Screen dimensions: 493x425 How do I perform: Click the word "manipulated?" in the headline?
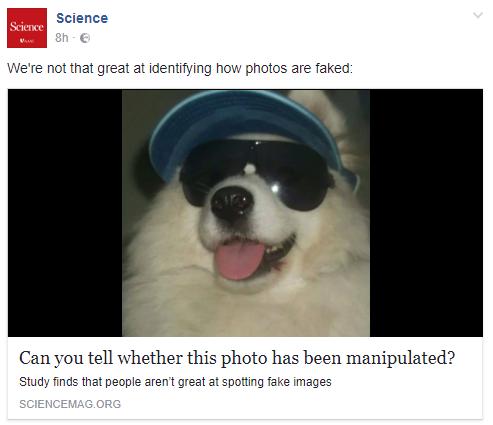point(401,358)
